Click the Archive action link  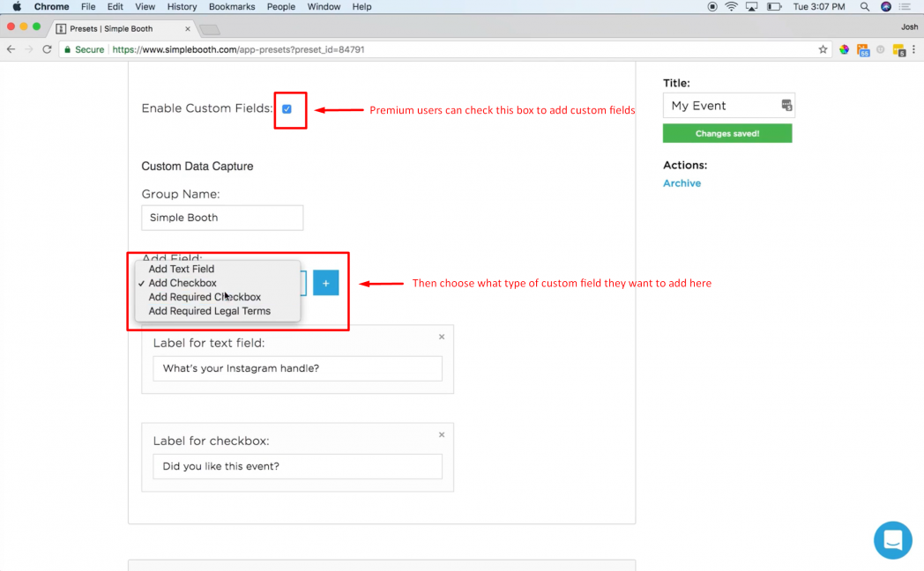682,182
